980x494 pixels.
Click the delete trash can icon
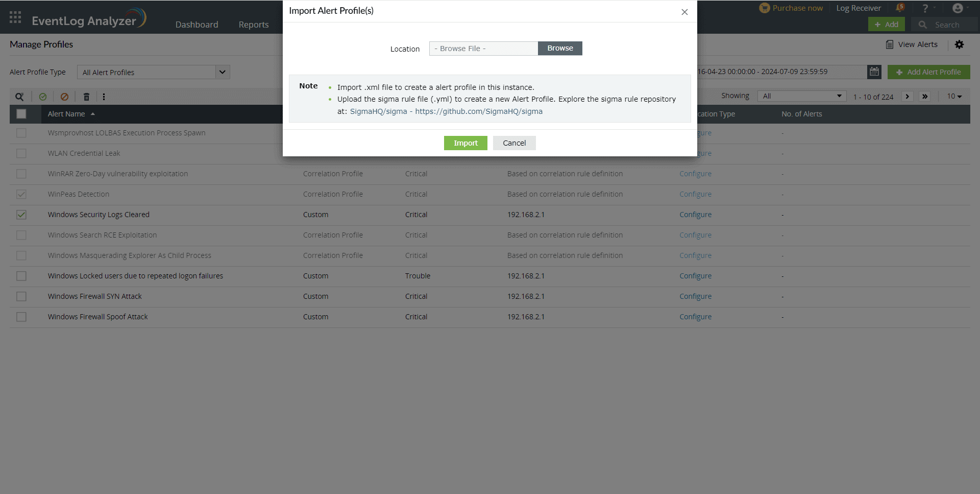[x=86, y=97]
